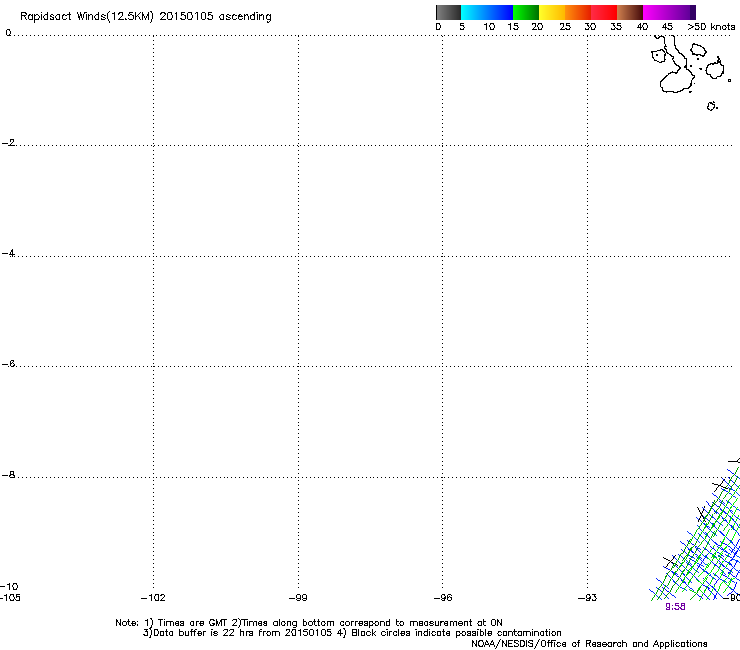Click the '25' legend scale number
Screen dimensions: 740x650
click(x=565, y=27)
